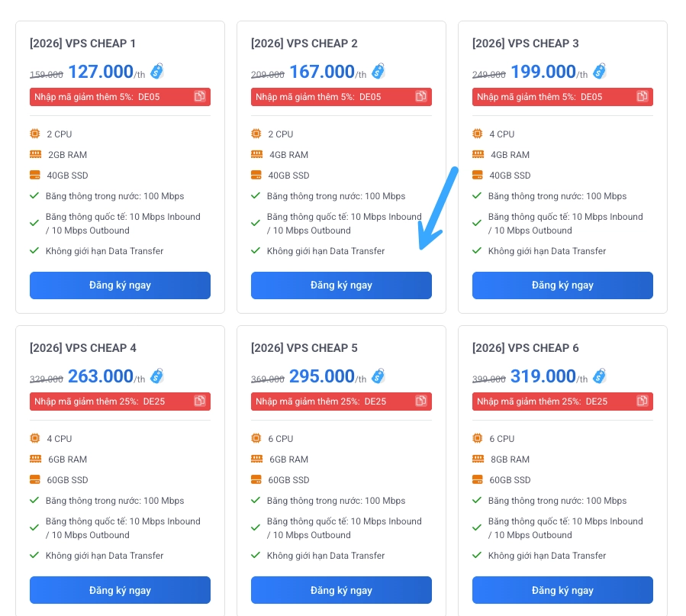Copy the DE05 coupon on VPS CHEAP 1
Viewport: 686px width, 616px height.
tap(200, 96)
